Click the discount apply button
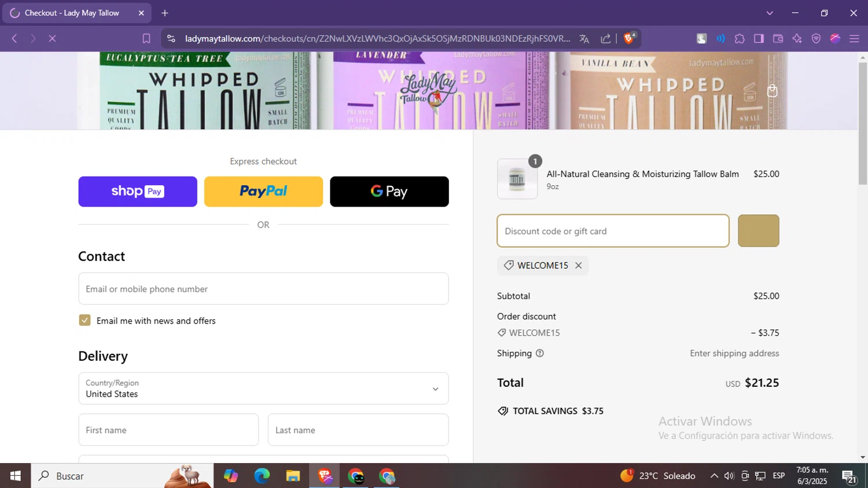Viewport: 868px width, 488px height. tap(759, 230)
